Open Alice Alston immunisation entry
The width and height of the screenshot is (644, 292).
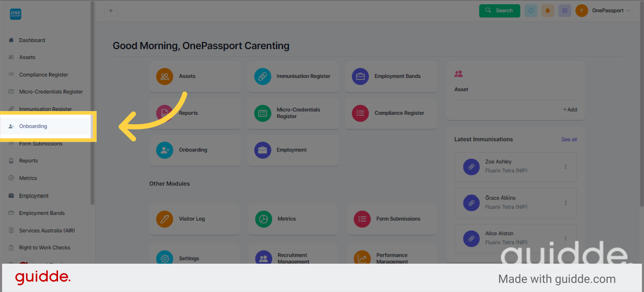(515, 239)
